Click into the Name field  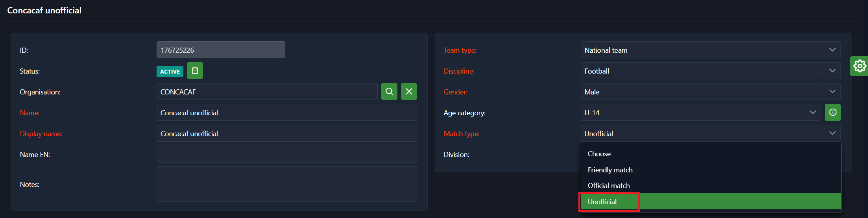[286, 113]
